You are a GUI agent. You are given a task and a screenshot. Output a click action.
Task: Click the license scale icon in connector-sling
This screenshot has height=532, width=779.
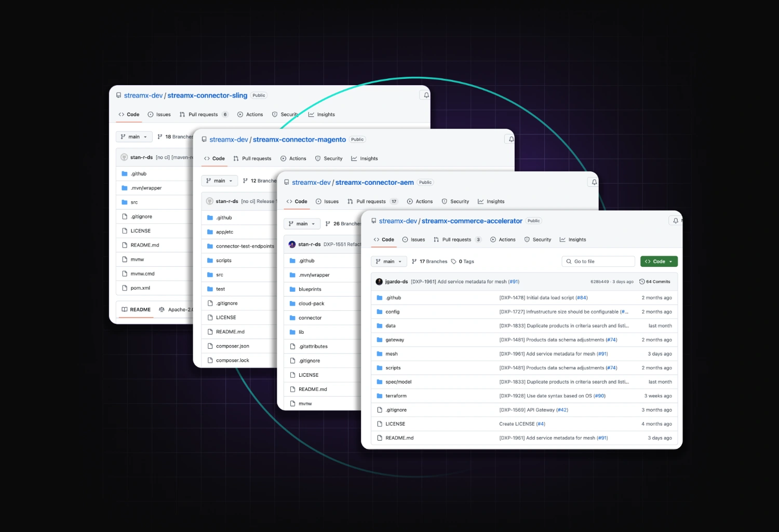click(x=162, y=309)
